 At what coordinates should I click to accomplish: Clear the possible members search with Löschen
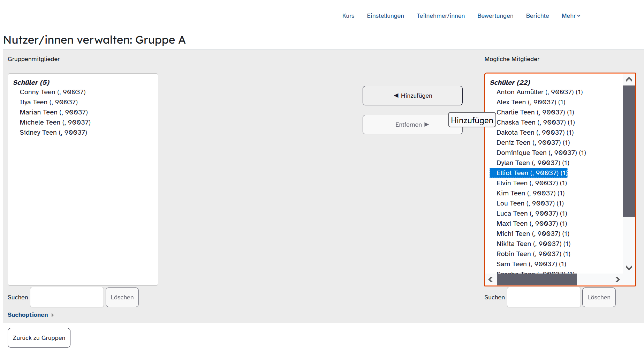(598, 297)
